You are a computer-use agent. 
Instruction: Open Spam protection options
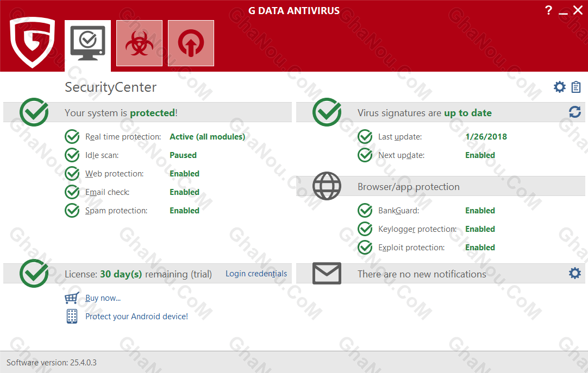[116, 211]
